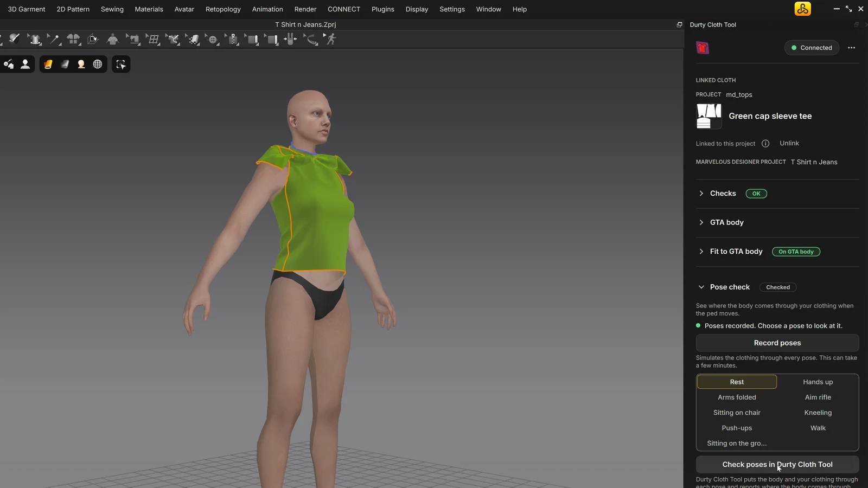Select the grid pattern edit tool
The height and width of the screenshot is (488, 868).
(154, 39)
